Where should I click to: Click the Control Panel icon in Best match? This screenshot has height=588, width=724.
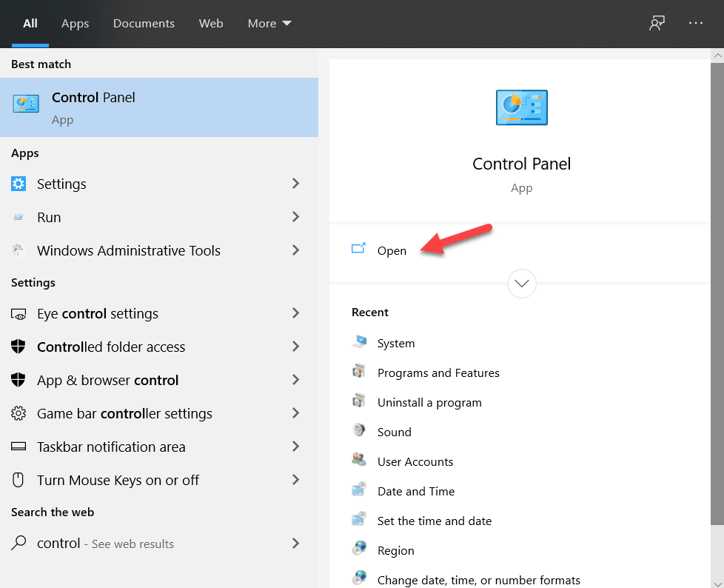pyautogui.click(x=26, y=104)
